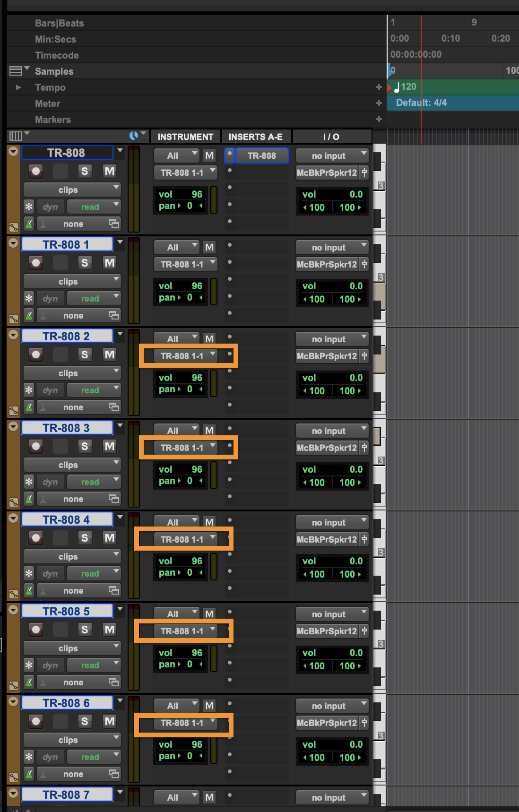Expand the Tempo ruler disclosure triangle

click(x=18, y=87)
